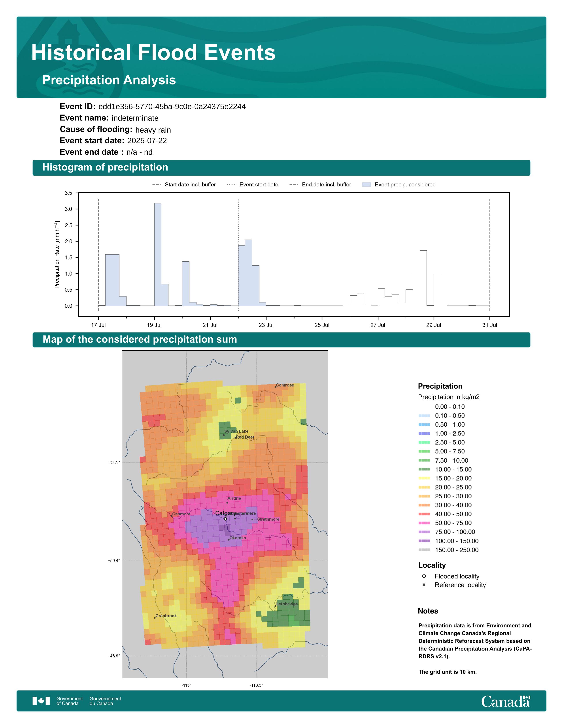Click the 10.00 - 15.00 green legend swatch

[x=424, y=469]
